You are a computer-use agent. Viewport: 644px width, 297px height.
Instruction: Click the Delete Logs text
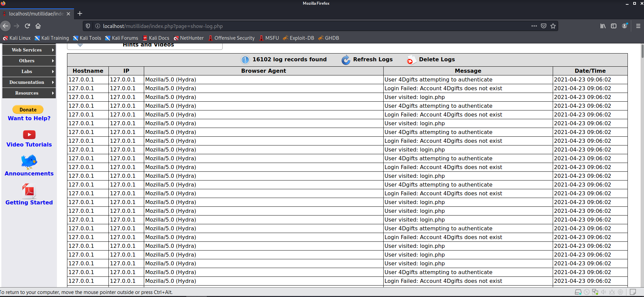coord(437,59)
